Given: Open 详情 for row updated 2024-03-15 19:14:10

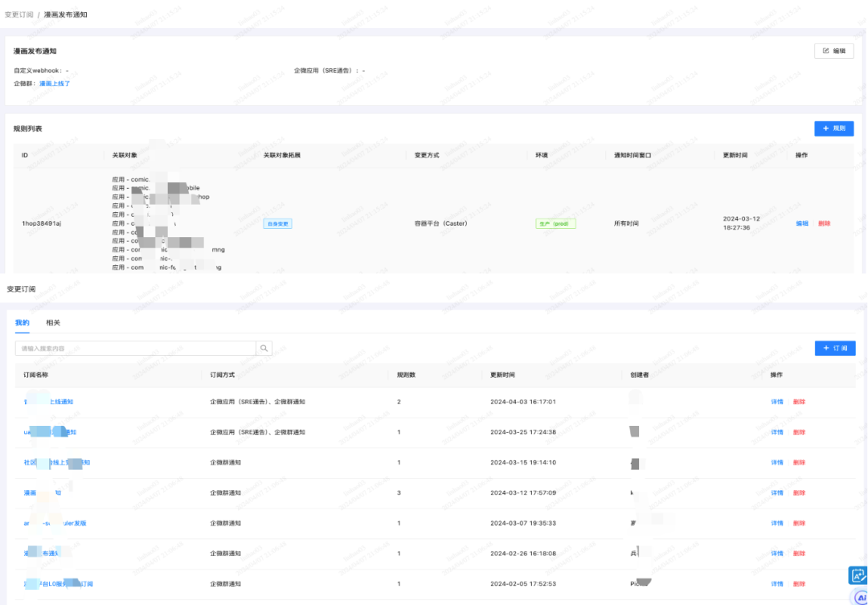Looking at the screenshot, I should (x=777, y=463).
